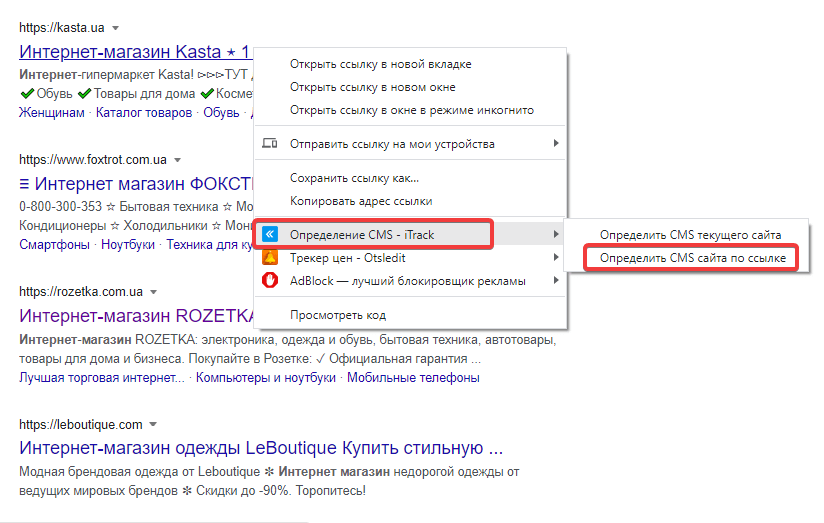Open dropdown arrow next to leboutique.com URL
The width and height of the screenshot is (824, 523).
(x=153, y=424)
